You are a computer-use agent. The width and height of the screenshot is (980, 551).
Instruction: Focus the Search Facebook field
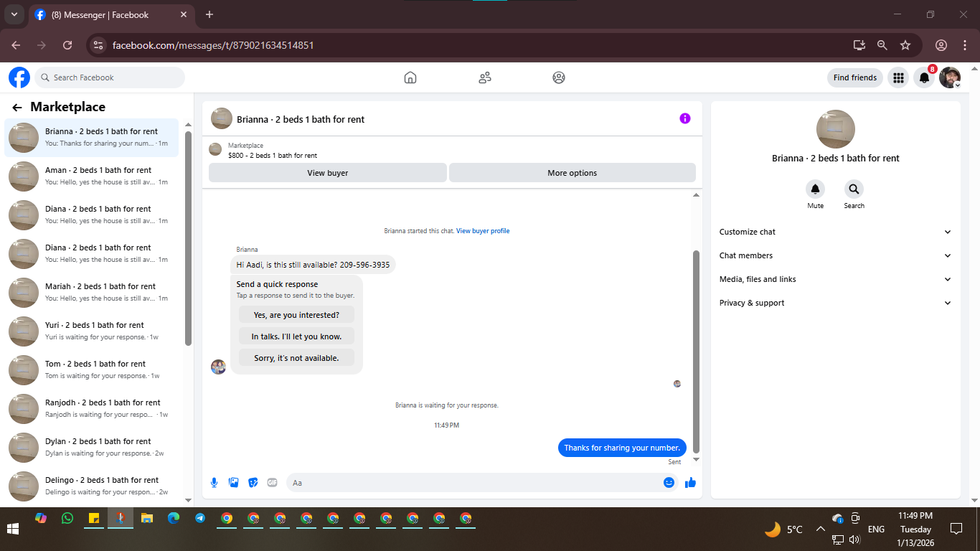[x=110, y=77]
